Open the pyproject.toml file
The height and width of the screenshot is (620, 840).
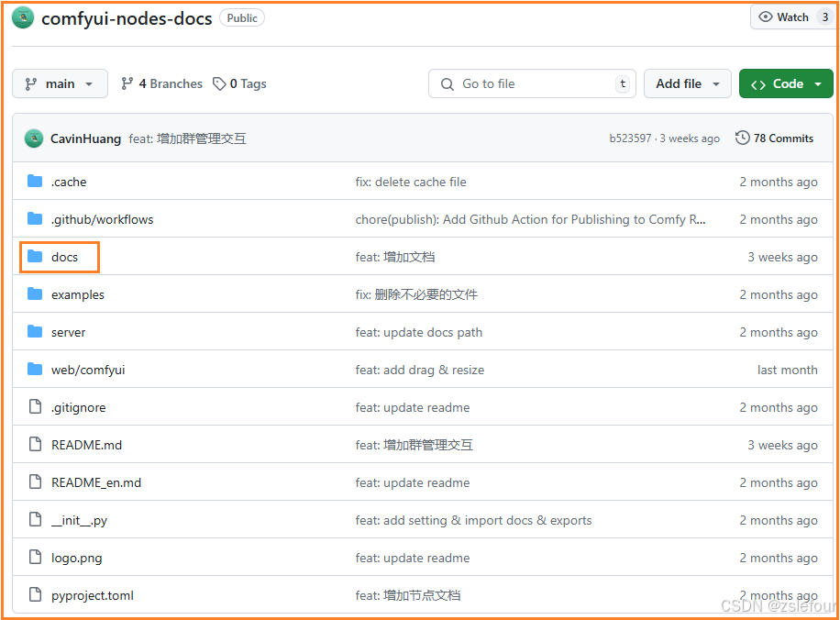pos(92,595)
